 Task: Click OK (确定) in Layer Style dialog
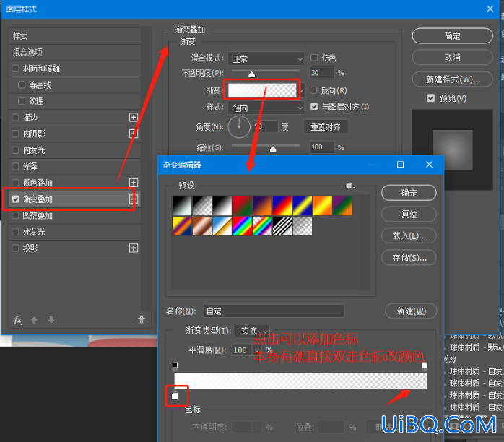pos(452,36)
